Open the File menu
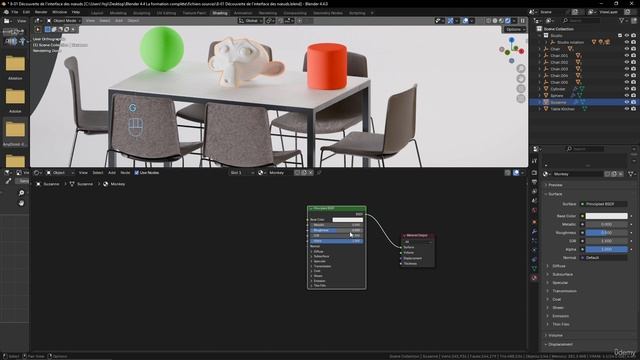This screenshot has width=640, height=360. 15,12
